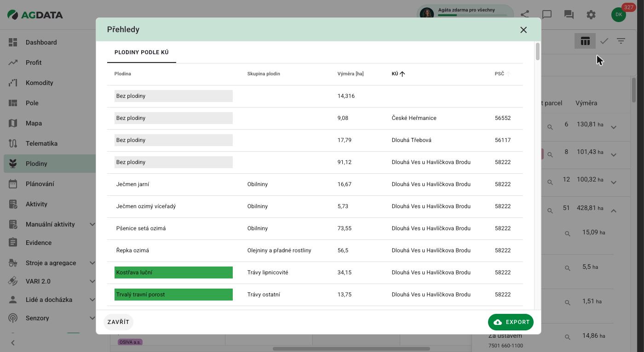Sort table by PSČ column
Screen dimensions: 644x352
[x=503, y=74]
